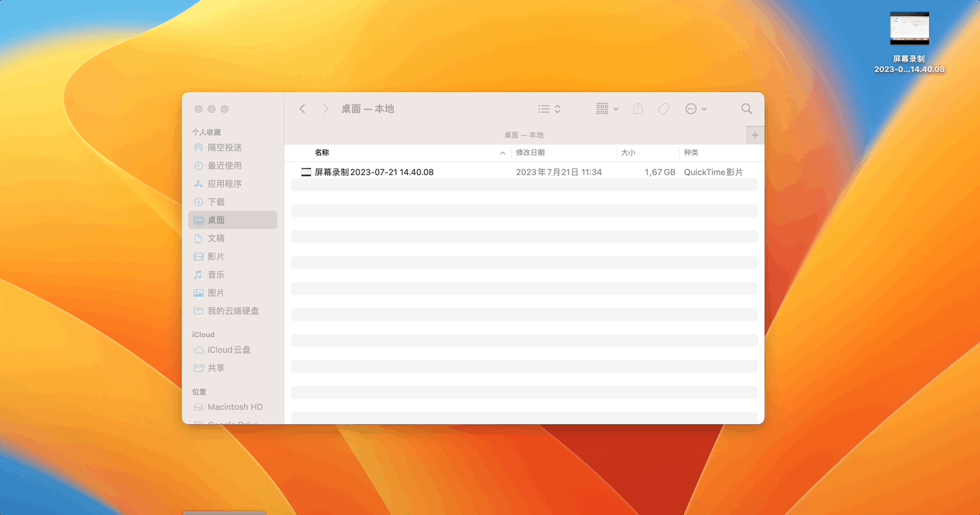Click the 位置 section header
This screenshot has height=515, width=980.
point(199,392)
